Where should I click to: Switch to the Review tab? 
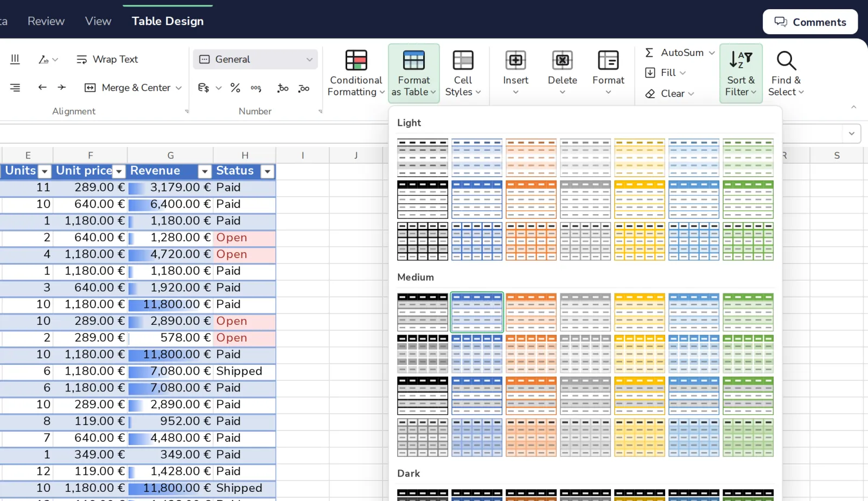46,21
